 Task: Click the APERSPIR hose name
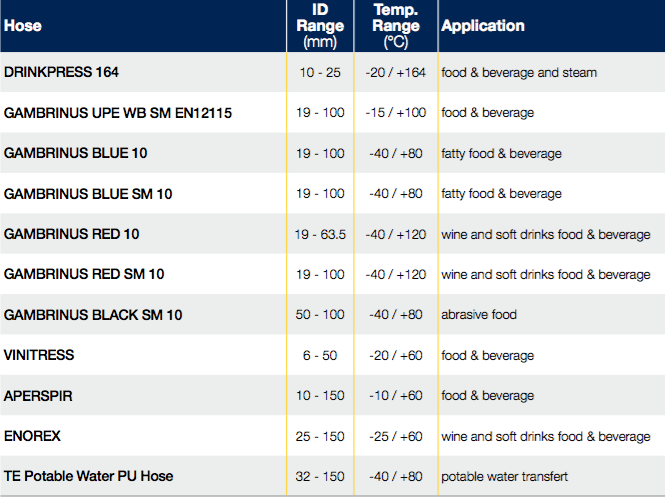pyautogui.click(x=38, y=396)
